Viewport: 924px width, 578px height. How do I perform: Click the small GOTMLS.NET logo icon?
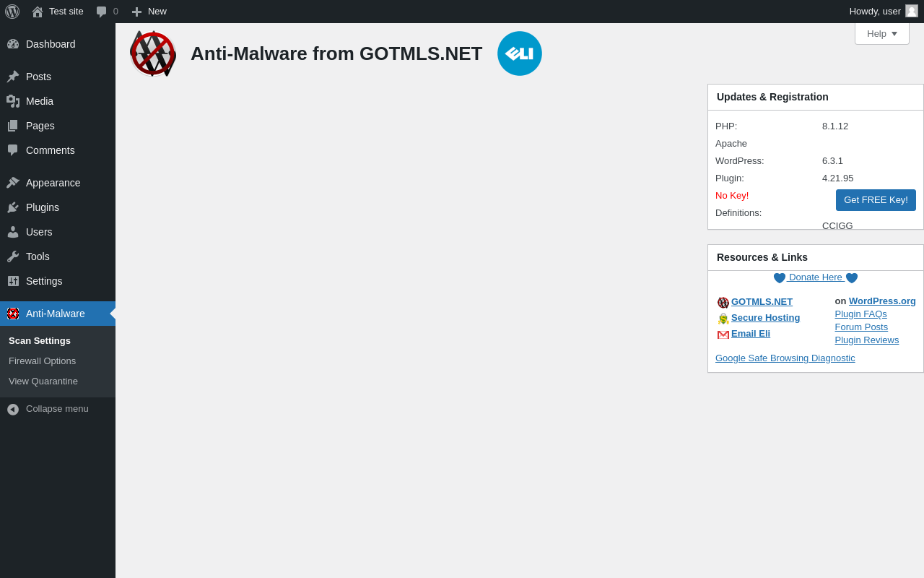pyautogui.click(x=723, y=303)
